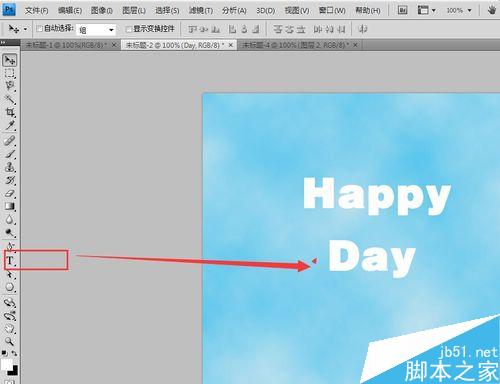Select the Healing Brush tool
The image size is (500, 384).
click(x=10, y=140)
